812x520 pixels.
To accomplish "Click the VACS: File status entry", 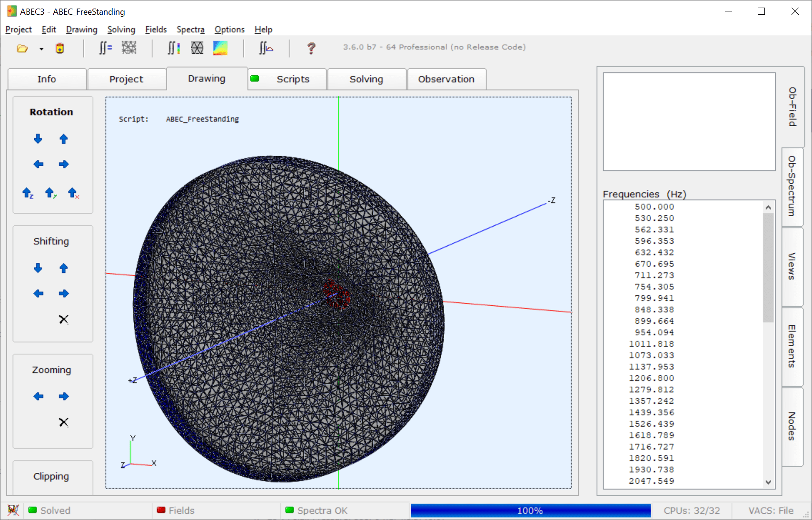I will [x=771, y=510].
